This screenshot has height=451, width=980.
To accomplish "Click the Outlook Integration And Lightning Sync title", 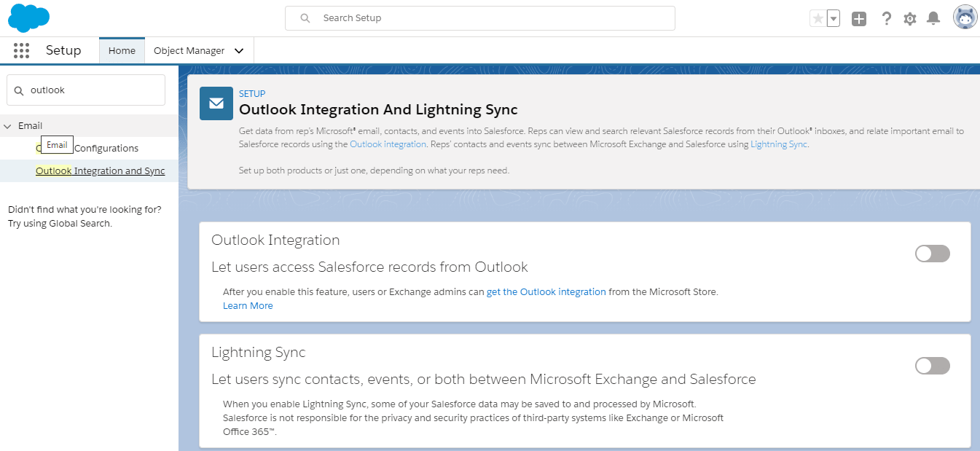I will pos(378,110).
